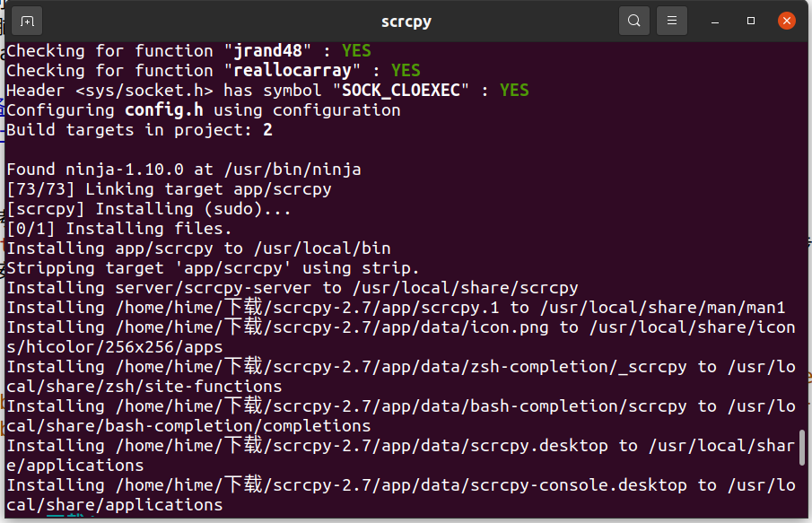Minimize the scrcpy terminal window

(x=716, y=21)
